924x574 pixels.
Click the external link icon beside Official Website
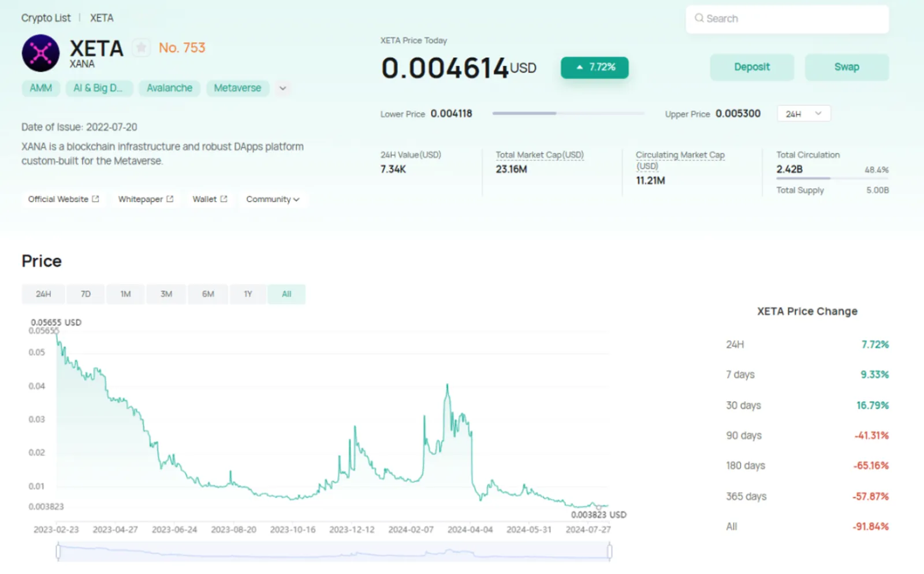[95, 199]
